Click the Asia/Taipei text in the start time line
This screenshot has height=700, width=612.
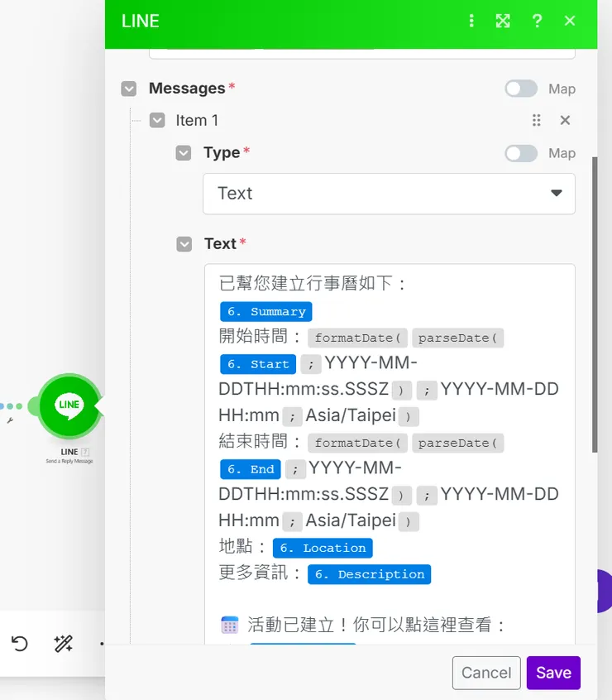(351, 415)
